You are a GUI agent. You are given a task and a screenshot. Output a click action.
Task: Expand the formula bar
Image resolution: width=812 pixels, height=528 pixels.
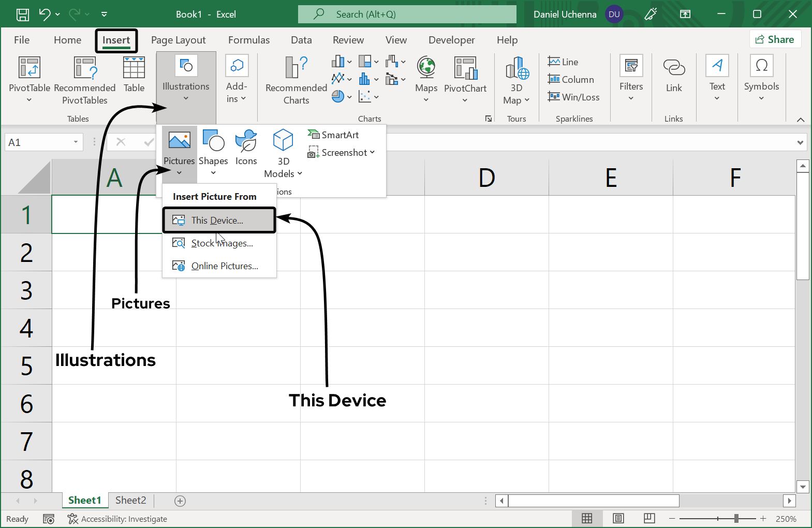pos(800,142)
